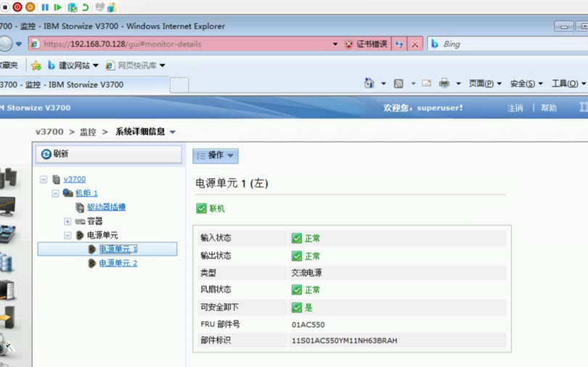Collapse the v3700 tree node

tap(44, 180)
